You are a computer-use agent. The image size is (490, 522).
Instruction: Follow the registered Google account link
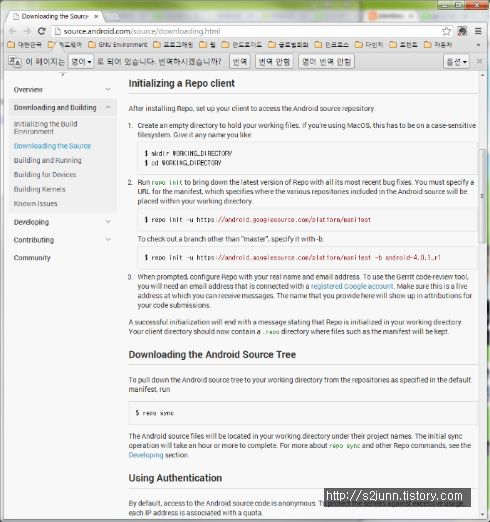coord(352,286)
